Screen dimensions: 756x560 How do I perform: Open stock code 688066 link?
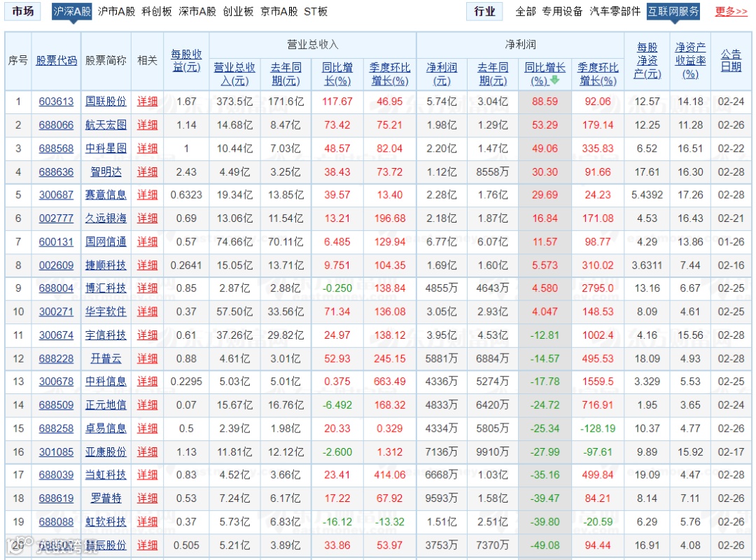[57, 125]
